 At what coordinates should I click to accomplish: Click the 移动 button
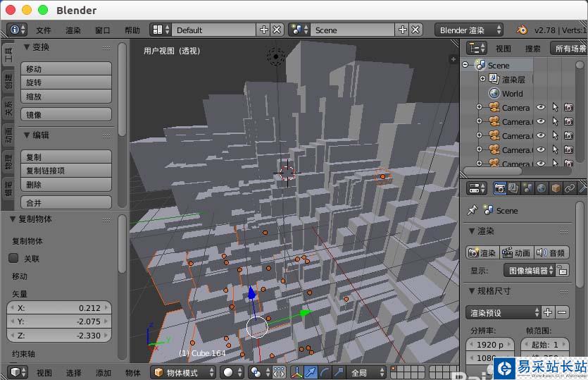coord(66,68)
